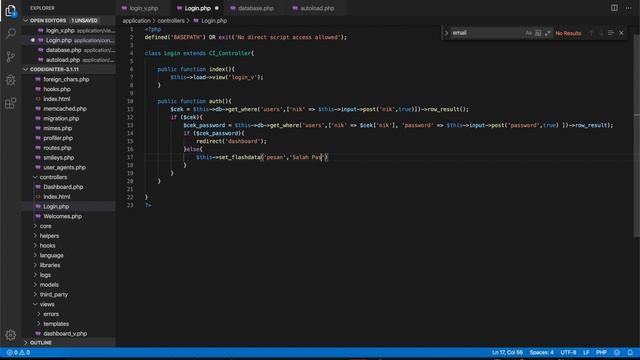Toggle Match Whole Word in find widget
Screen dimensions: 640x360
point(538,33)
